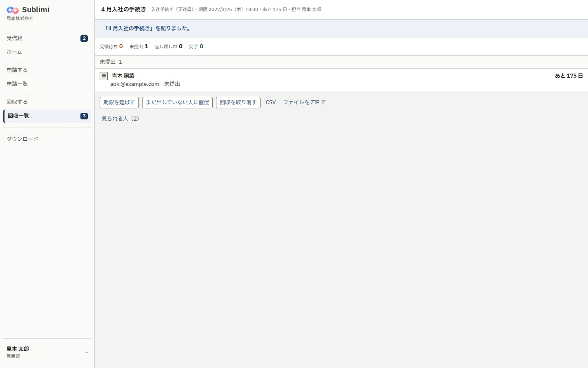Click the ファイルを ZIP で link
The image size is (588, 368).
[x=305, y=103]
